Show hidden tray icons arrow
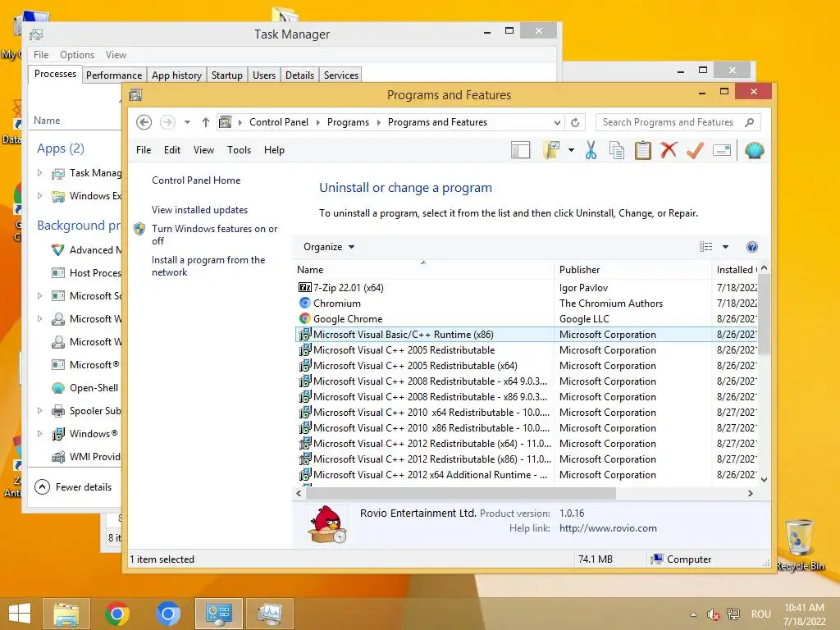Viewport: 840px width, 630px height. pyautogui.click(x=693, y=614)
